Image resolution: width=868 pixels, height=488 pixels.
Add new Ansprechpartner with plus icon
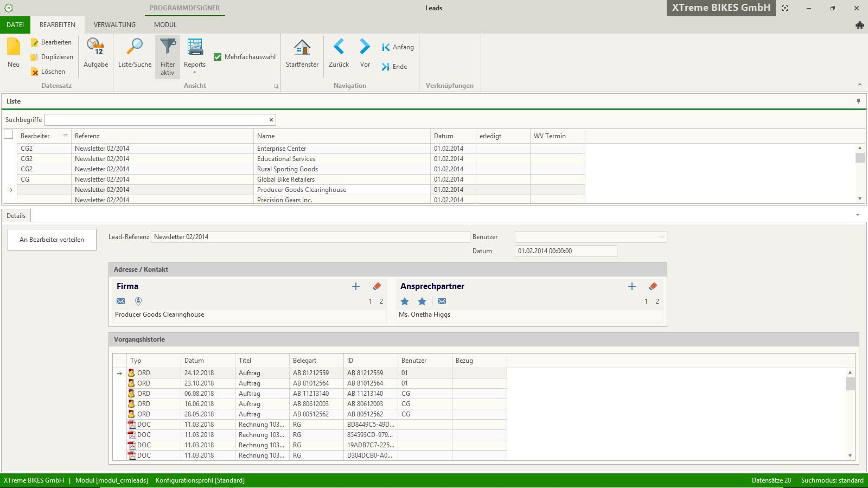(x=632, y=286)
